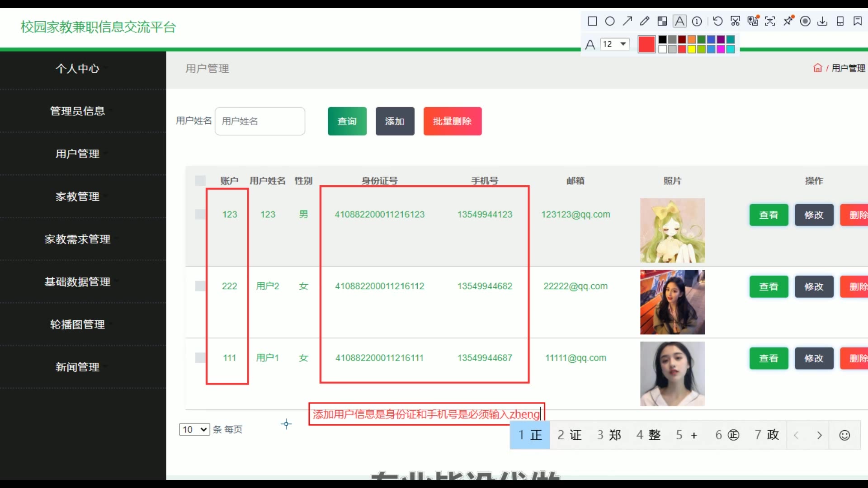868x488 pixels.
Task: Show next page of IME candidates
Action: click(819, 435)
